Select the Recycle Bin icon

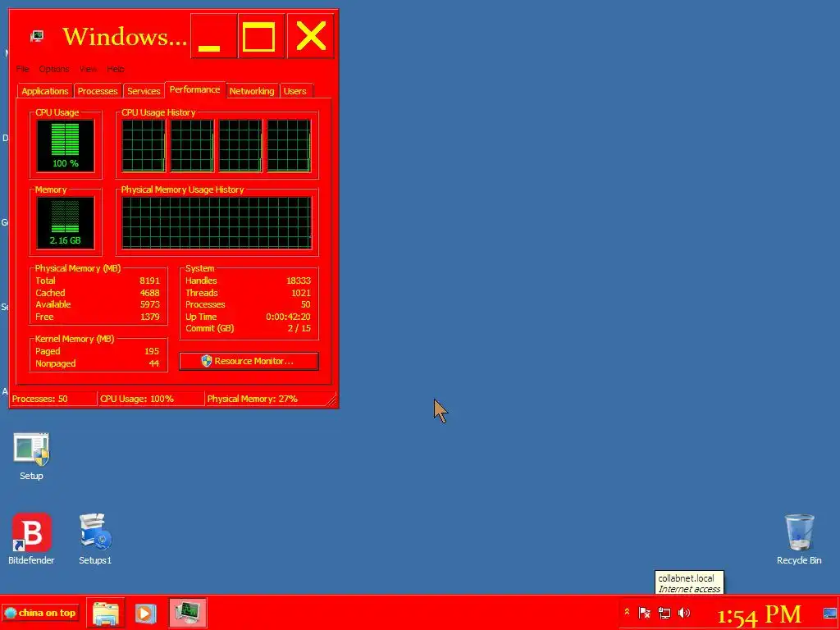(x=799, y=539)
